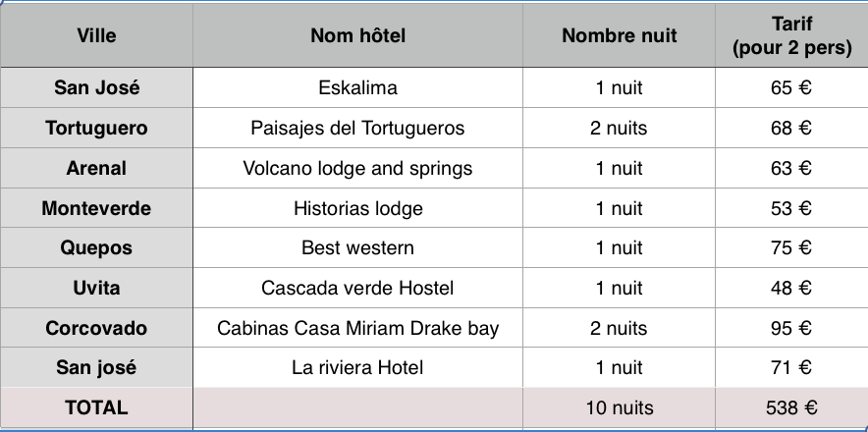Select La riviera Hotel cell
868x432 pixels.
357,367
